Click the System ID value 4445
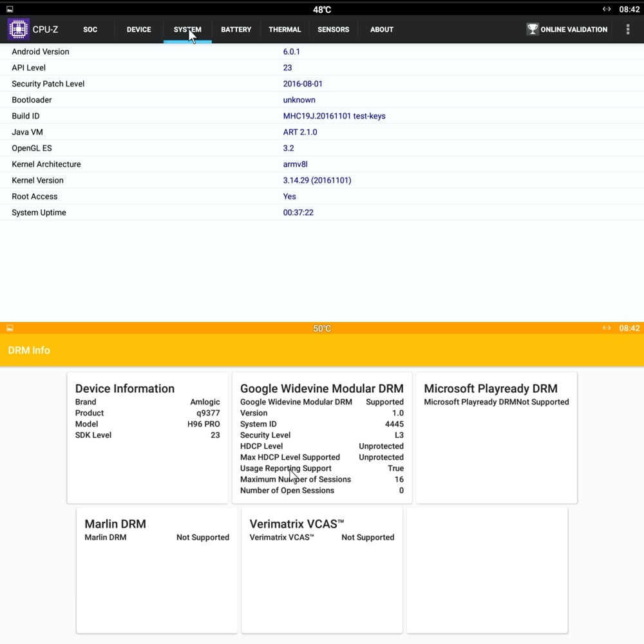The image size is (644, 644). (394, 424)
